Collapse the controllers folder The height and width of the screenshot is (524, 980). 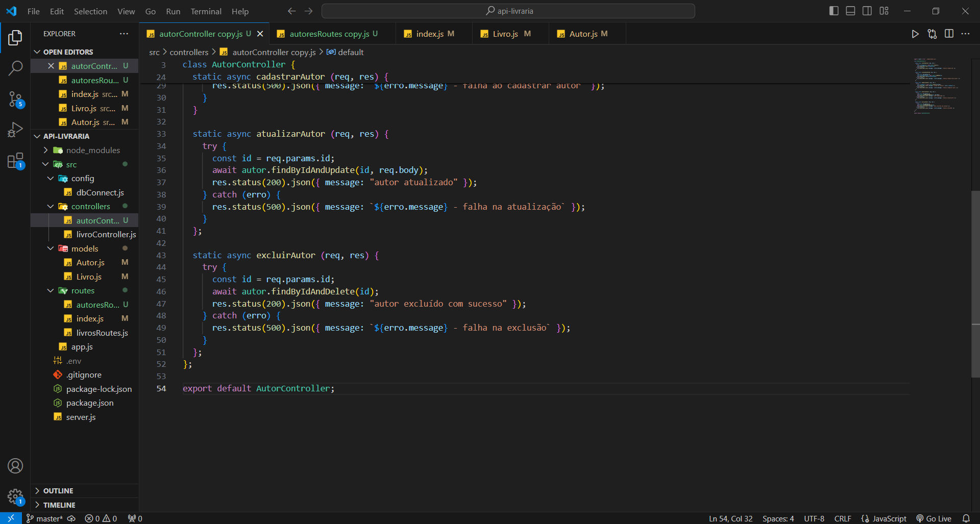(85, 206)
